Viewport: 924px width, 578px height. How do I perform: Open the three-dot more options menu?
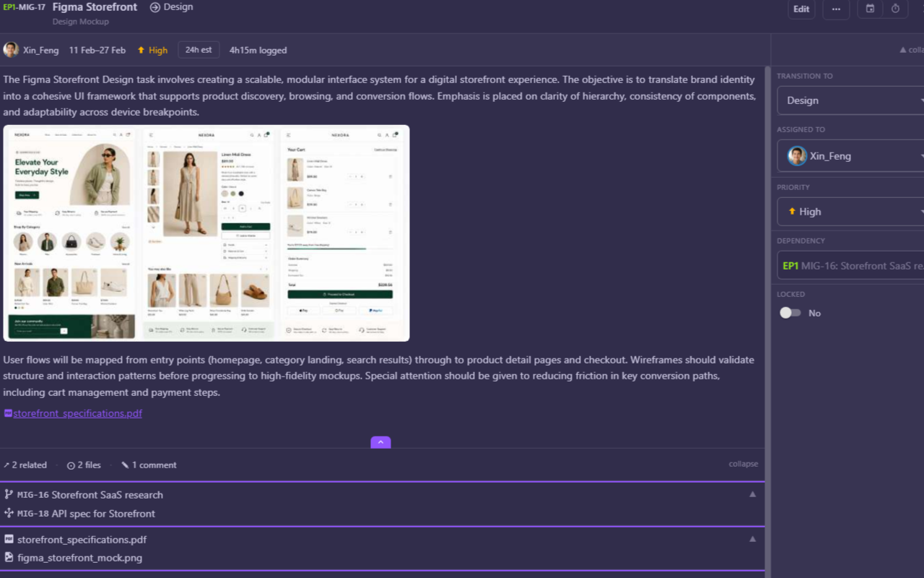point(835,9)
